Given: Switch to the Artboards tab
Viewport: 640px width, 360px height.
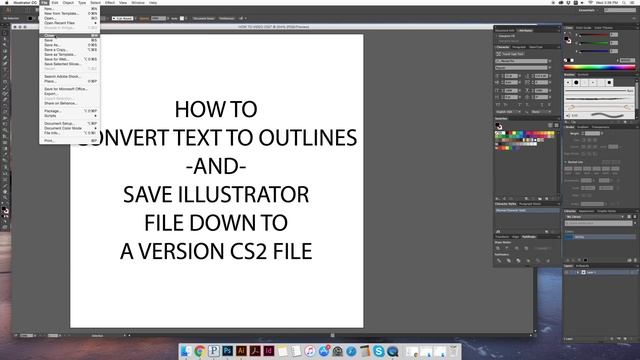Looking at the screenshot, I should pos(583,266).
